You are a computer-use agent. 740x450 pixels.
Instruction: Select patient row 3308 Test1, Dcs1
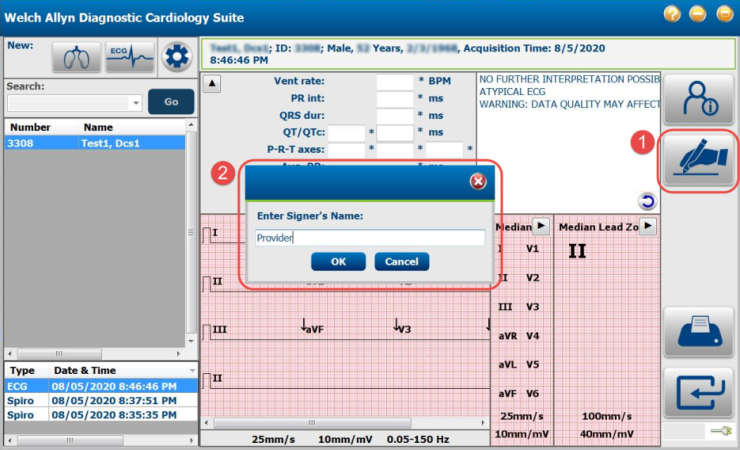point(95,143)
